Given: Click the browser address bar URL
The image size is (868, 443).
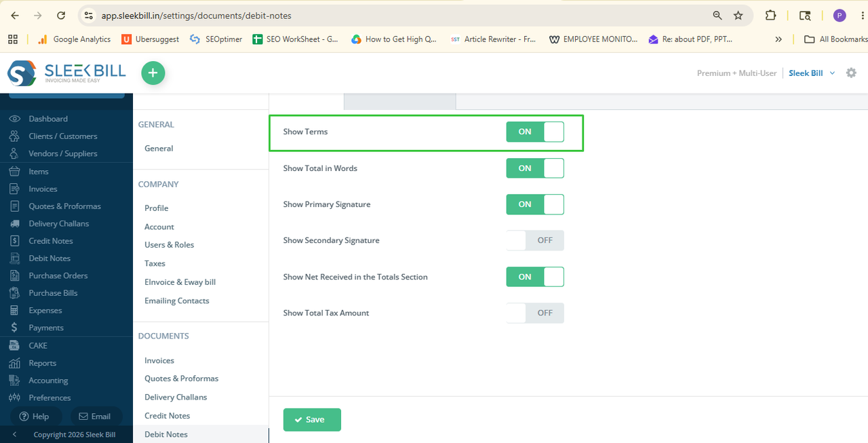Looking at the screenshot, I should (197, 15).
